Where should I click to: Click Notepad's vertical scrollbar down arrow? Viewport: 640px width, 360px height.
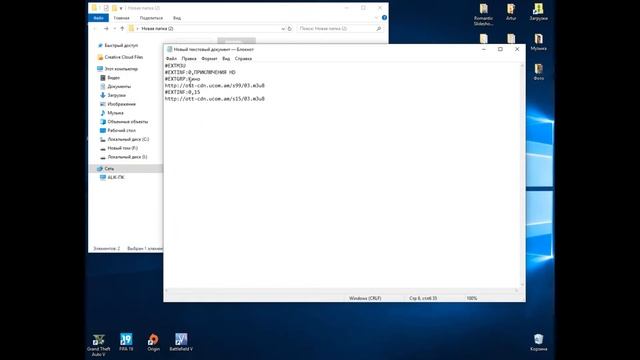(x=522, y=285)
